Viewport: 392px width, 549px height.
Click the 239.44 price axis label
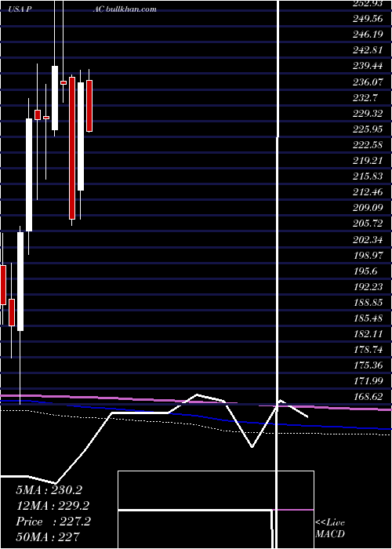[x=368, y=66]
